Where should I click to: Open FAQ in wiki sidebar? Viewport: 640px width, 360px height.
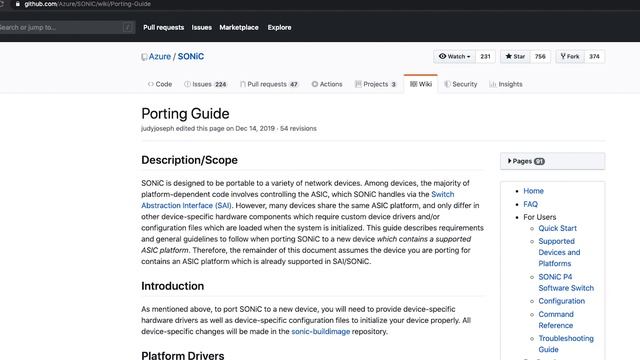pyautogui.click(x=531, y=204)
